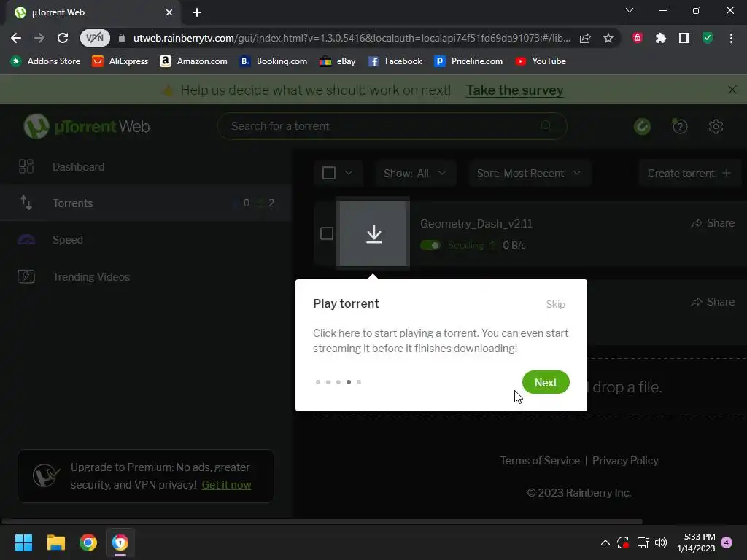Bookmark this page with the star
Viewport: 747px width, 560px height.
pos(608,38)
